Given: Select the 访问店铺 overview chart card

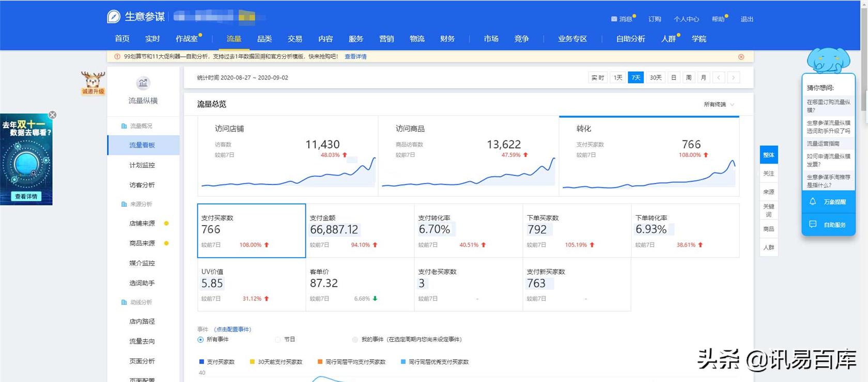Looking at the screenshot, I should 288,156.
